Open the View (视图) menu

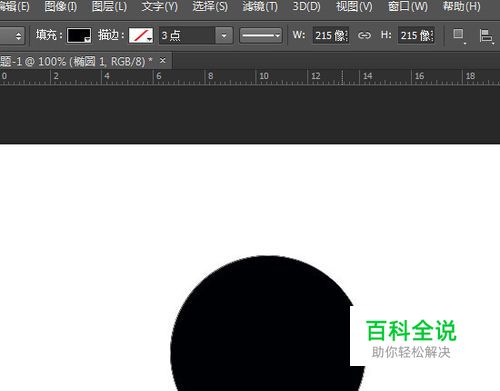pyautogui.click(x=354, y=6)
